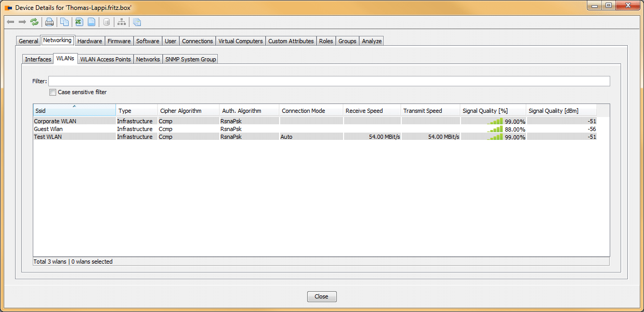Viewport: 644px width, 312px height.
Task: Open the Virtual Computers tab
Action: click(x=240, y=41)
